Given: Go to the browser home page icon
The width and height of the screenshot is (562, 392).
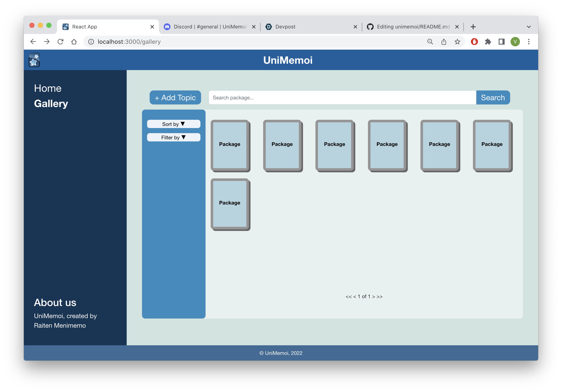Looking at the screenshot, I should click(x=74, y=42).
